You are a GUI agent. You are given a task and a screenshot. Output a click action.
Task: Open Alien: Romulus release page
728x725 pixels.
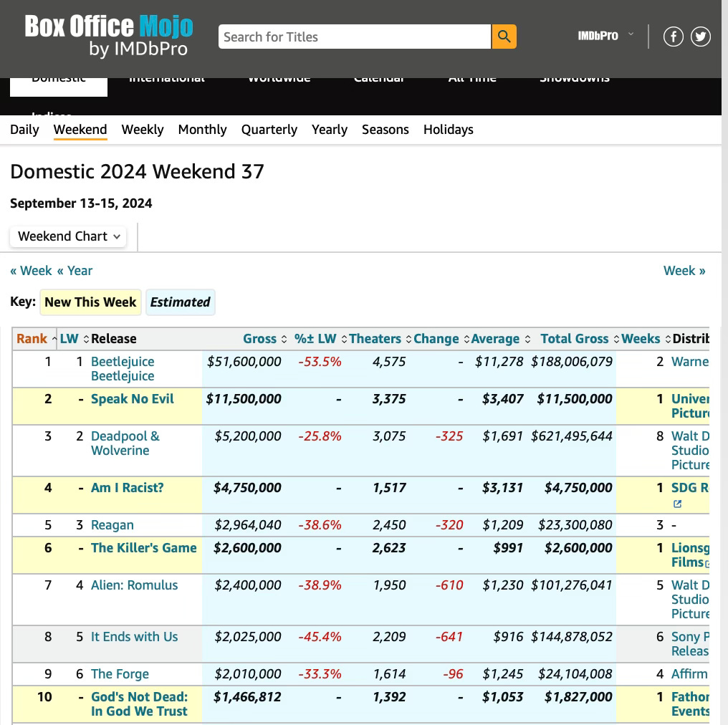(x=134, y=585)
